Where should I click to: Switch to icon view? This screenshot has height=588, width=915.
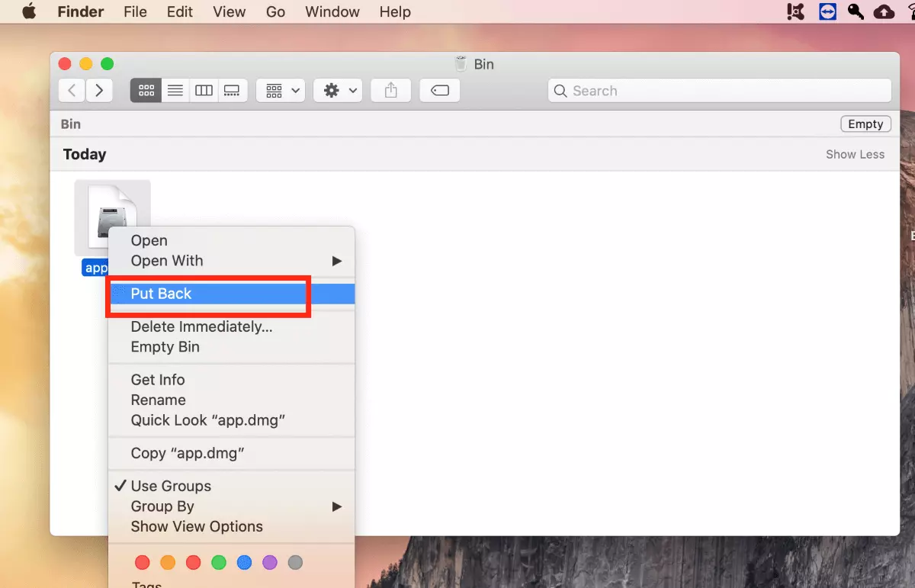[146, 90]
